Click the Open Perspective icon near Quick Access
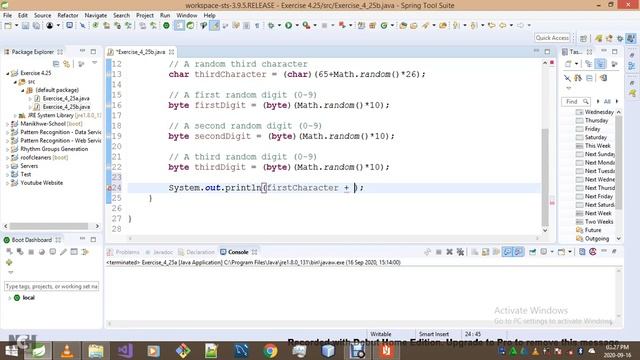The width and height of the screenshot is (640, 360). [583, 38]
